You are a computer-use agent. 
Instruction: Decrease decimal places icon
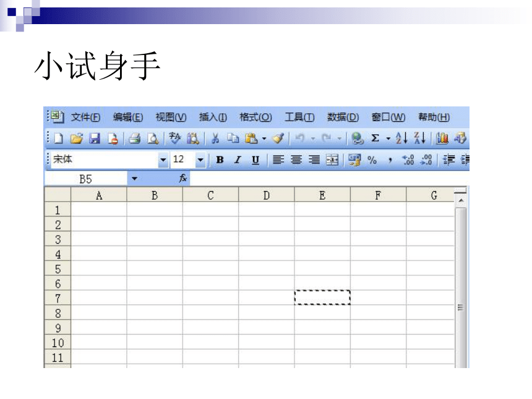[426, 160]
